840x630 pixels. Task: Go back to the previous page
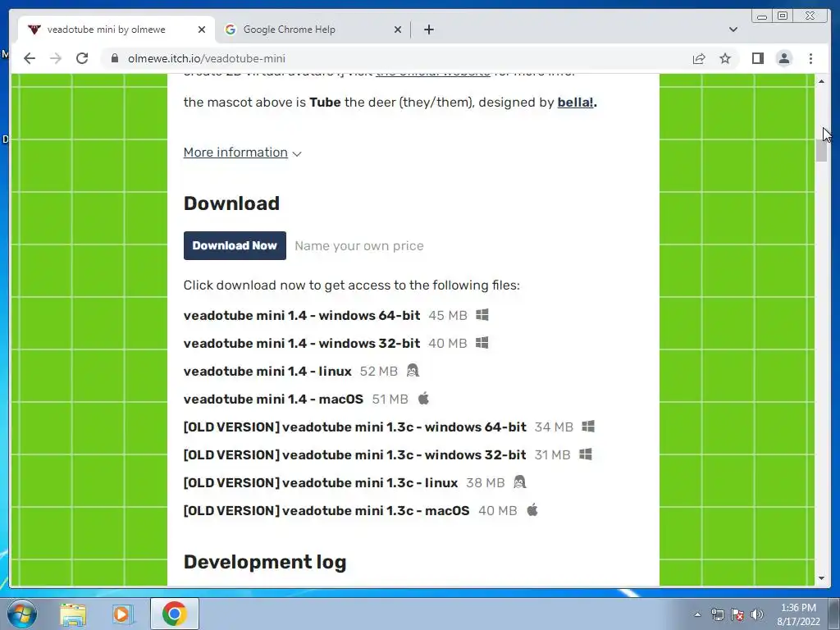click(x=30, y=58)
